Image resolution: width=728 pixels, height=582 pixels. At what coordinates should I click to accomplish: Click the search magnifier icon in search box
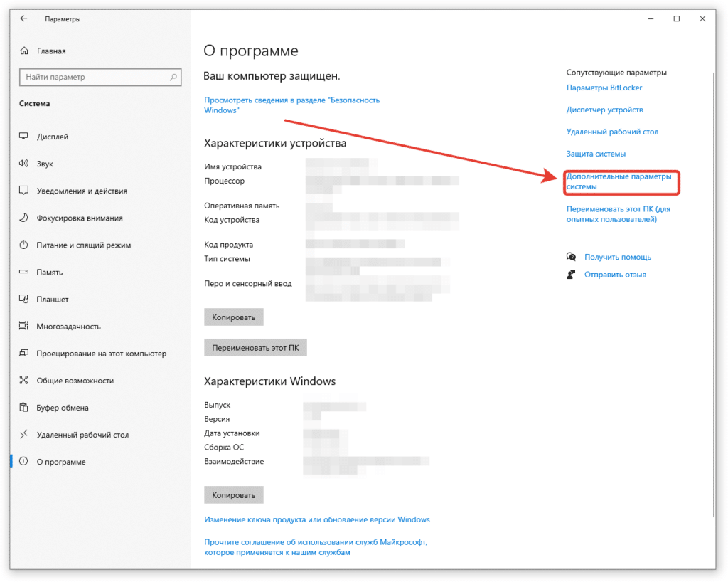pos(173,77)
